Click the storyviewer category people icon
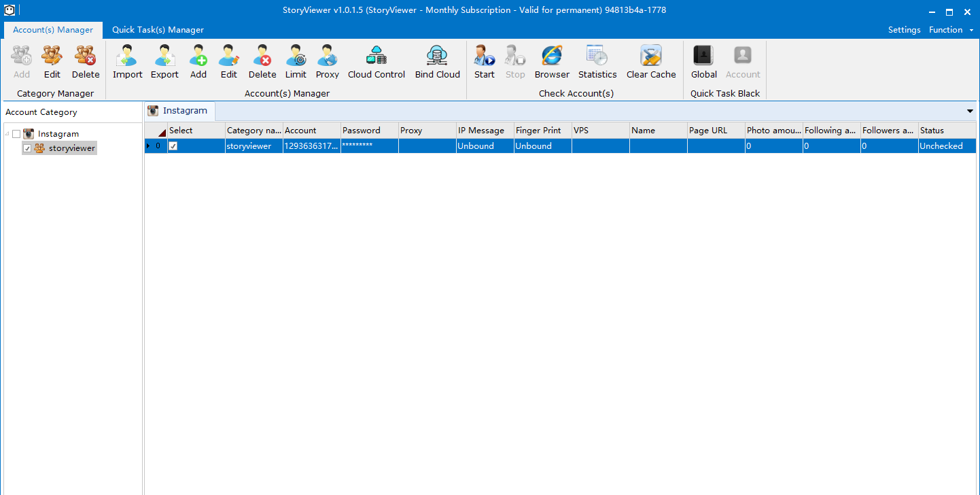 (x=39, y=148)
